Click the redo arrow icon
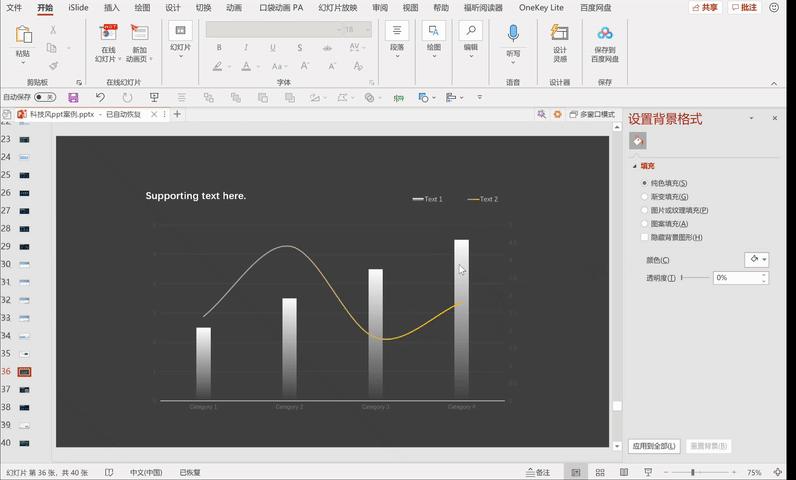Viewport: 796px width, 480px height. [x=127, y=97]
